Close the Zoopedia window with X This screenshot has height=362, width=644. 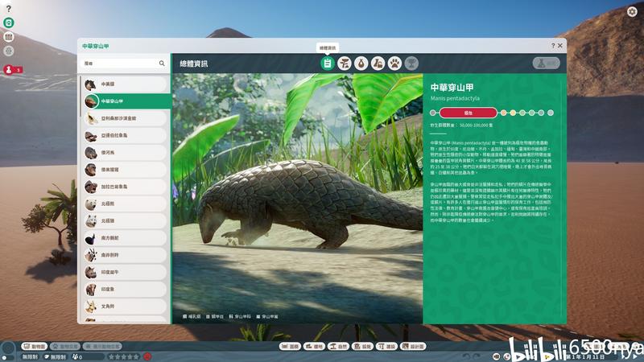[x=560, y=46]
